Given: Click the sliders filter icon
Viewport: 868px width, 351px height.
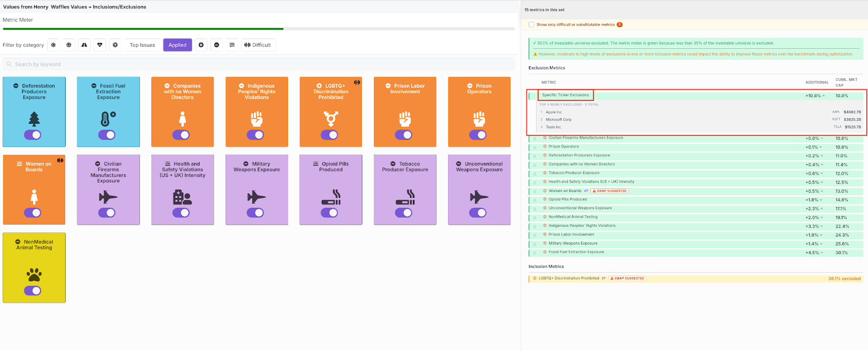Looking at the screenshot, I should (x=232, y=45).
